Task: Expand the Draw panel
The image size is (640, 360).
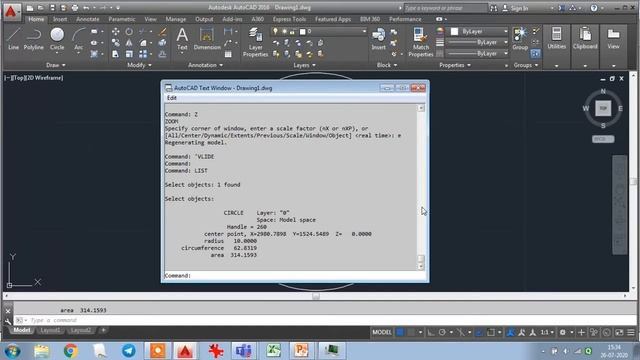Action: click(56, 65)
